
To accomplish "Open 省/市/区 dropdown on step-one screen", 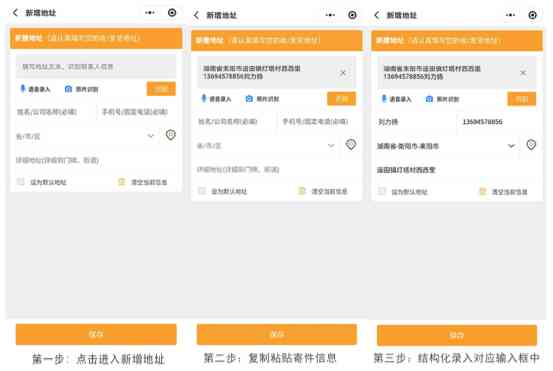I will (x=86, y=136).
